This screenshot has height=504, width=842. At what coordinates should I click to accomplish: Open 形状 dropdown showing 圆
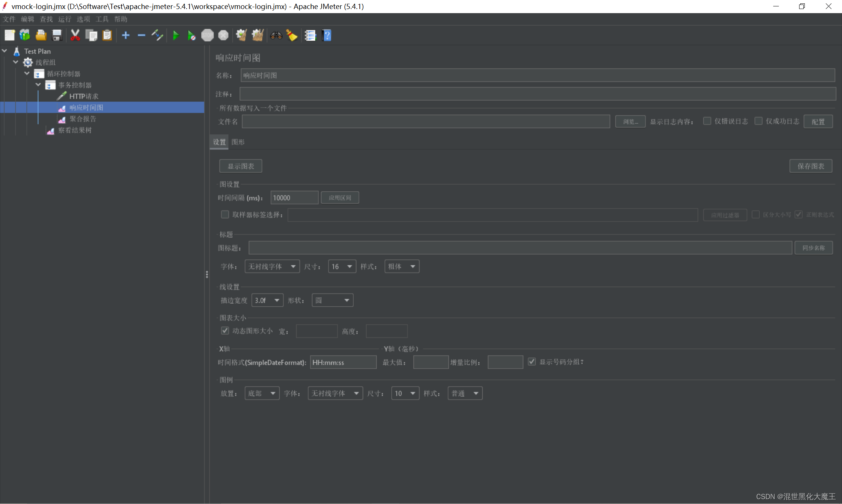pyautogui.click(x=333, y=300)
